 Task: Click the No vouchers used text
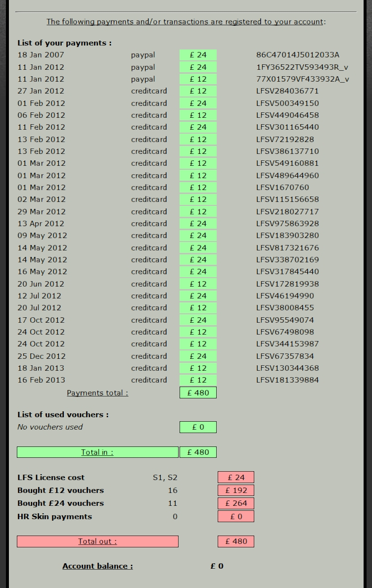(50, 427)
